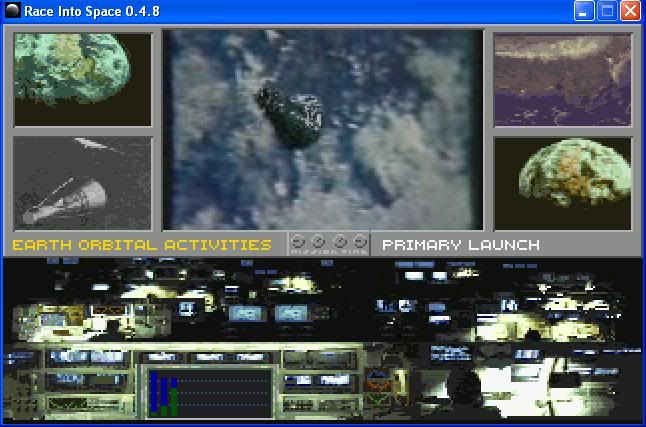The height and width of the screenshot is (427, 646).
Task: Maximize the Race Into Space window
Action: pyautogui.click(x=607, y=10)
